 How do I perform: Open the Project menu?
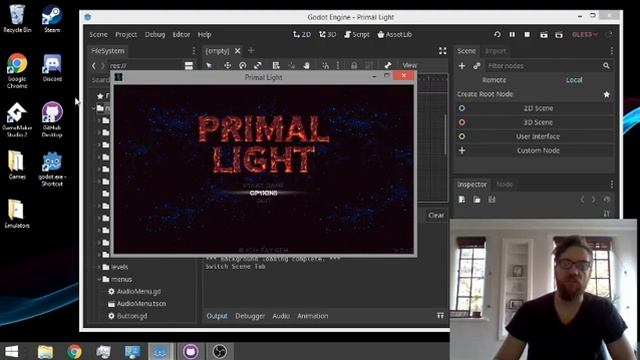[126, 35]
